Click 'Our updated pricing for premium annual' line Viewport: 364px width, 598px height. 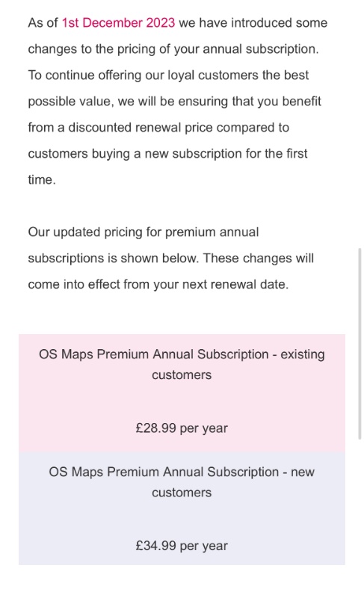pyautogui.click(x=144, y=232)
